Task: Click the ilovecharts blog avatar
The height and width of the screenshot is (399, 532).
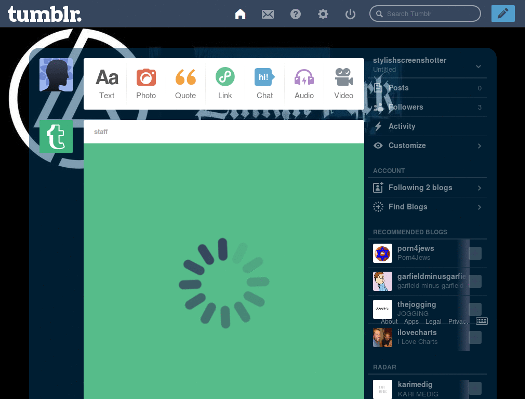Action: click(382, 337)
